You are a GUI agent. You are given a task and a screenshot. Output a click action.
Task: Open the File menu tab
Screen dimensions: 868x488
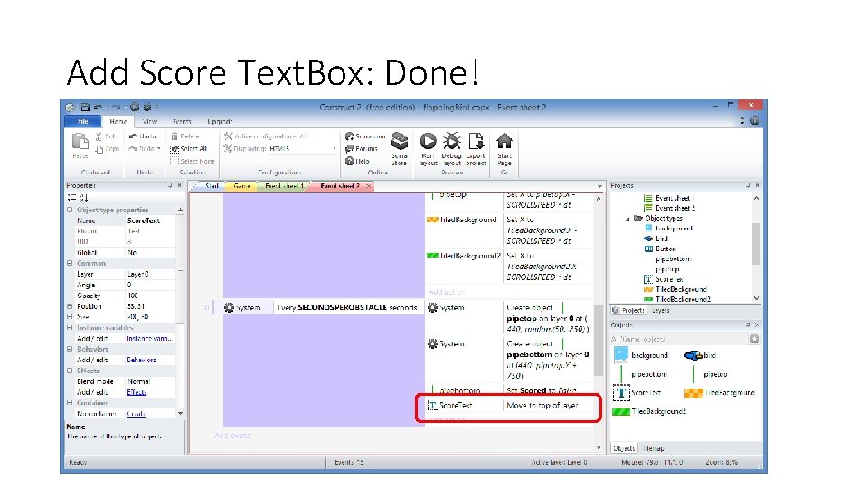tap(83, 121)
